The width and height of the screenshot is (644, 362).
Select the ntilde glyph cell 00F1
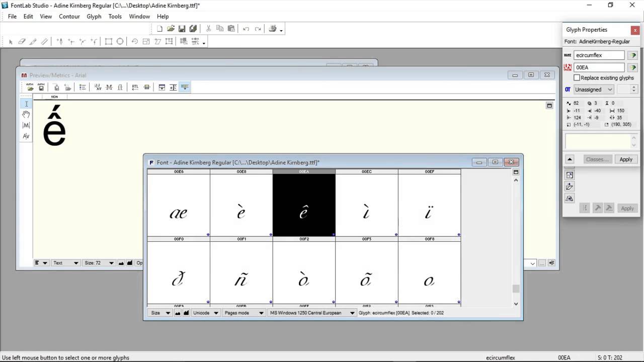pos(242,273)
